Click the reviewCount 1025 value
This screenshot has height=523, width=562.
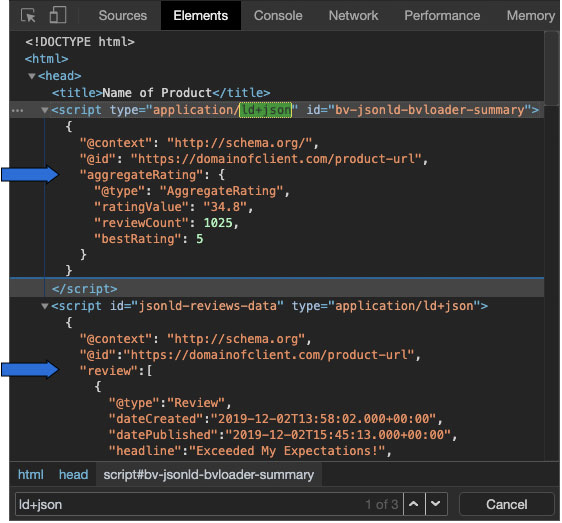click(x=218, y=223)
